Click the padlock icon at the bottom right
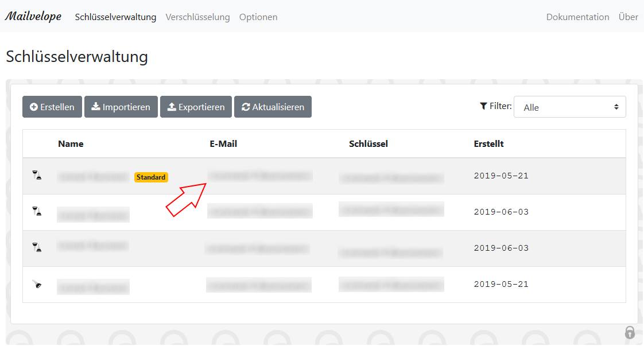 [630, 333]
